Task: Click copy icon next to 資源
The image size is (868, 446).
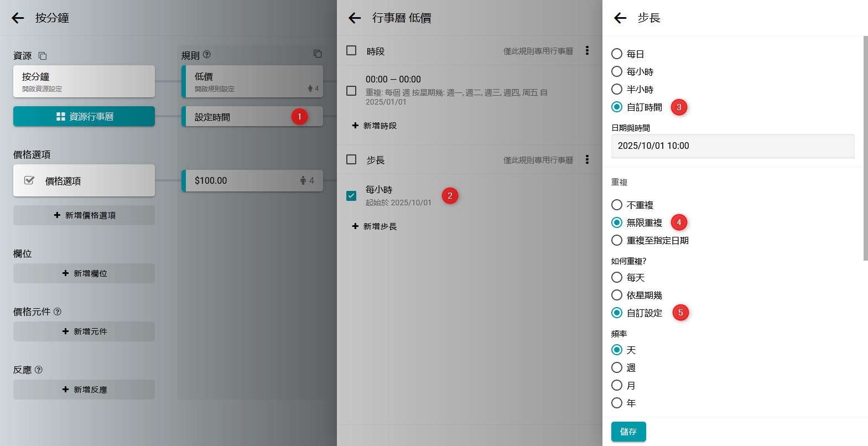Action: [43, 56]
